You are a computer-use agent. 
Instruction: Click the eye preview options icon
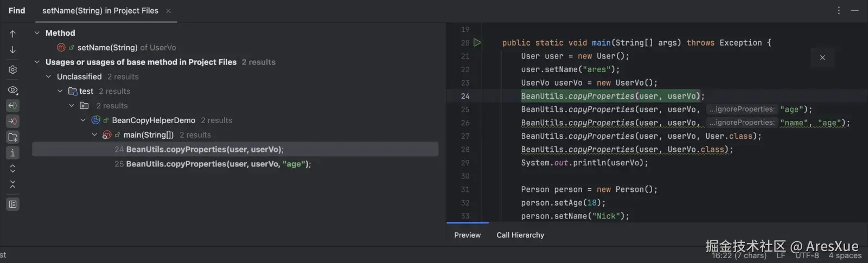(13, 90)
